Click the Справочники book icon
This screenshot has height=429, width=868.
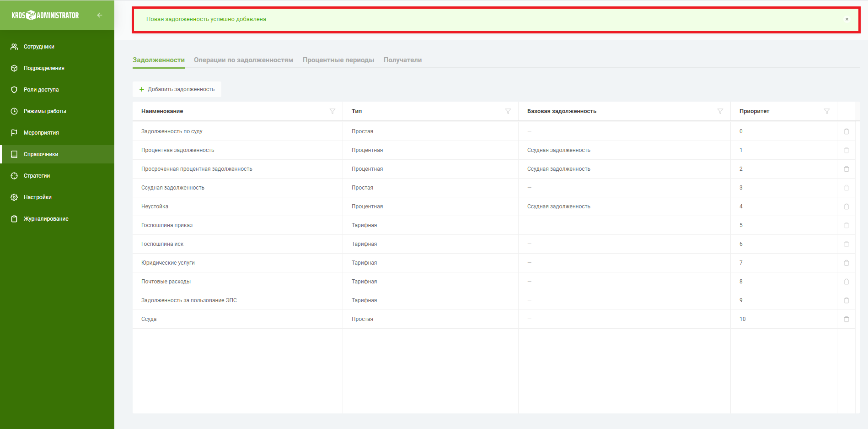(x=14, y=154)
